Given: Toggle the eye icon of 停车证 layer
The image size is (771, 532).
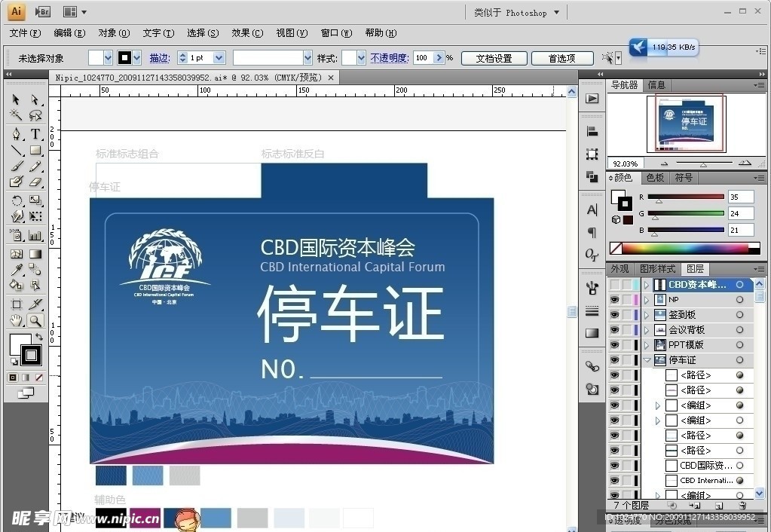Looking at the screenshot, I should (x=614, y=360).
